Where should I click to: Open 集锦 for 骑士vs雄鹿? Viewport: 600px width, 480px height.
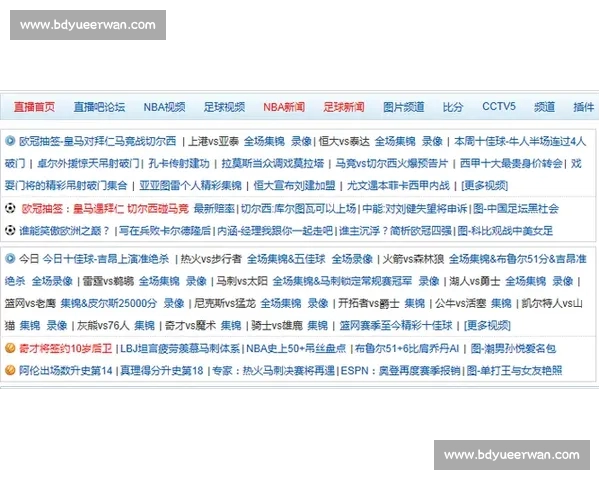click(x=318, y=326)
